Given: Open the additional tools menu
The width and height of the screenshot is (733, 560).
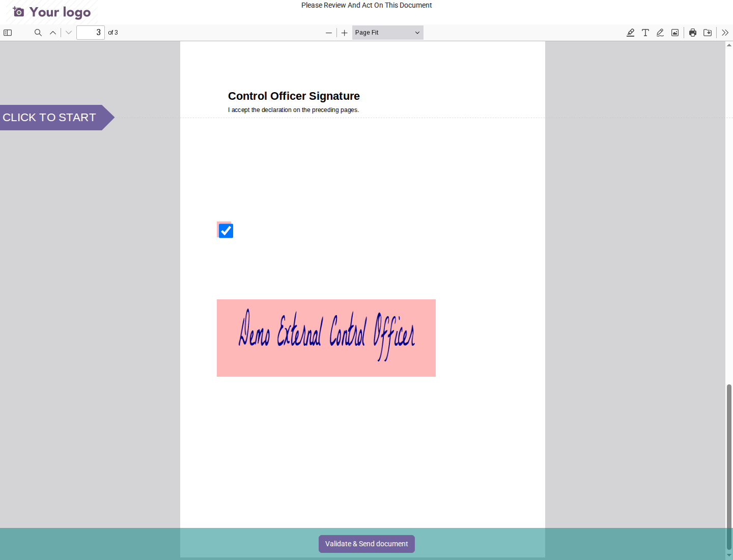Looking at the screenshot, I should 725,33.
